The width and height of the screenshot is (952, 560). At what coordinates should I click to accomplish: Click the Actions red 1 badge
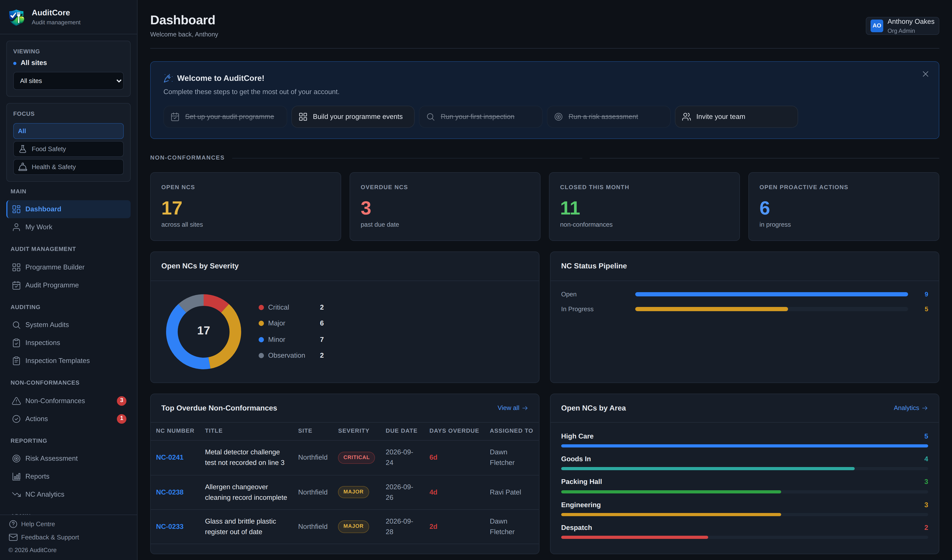[x=122, y=419]
